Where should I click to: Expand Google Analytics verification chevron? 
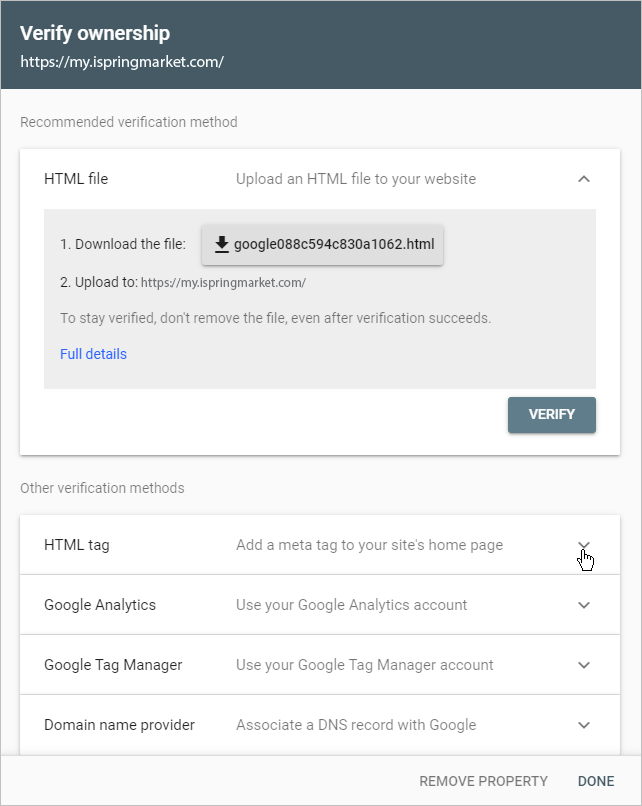[583, 605]
